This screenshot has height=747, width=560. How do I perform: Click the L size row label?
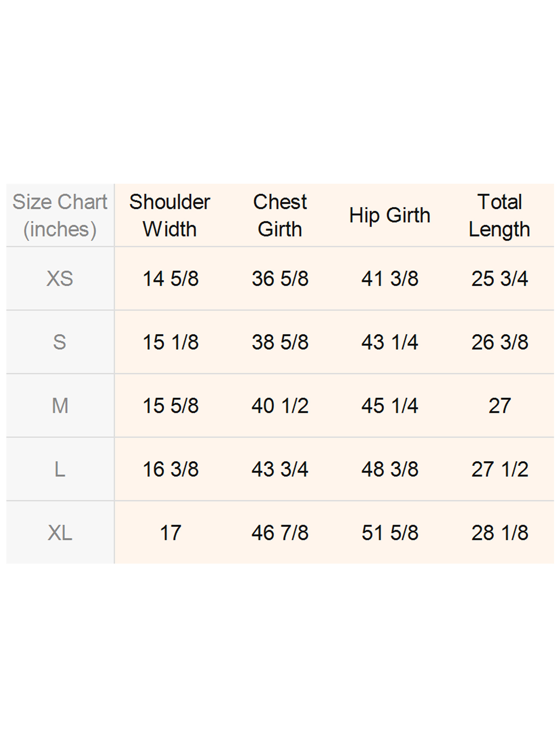pos(60,469)
